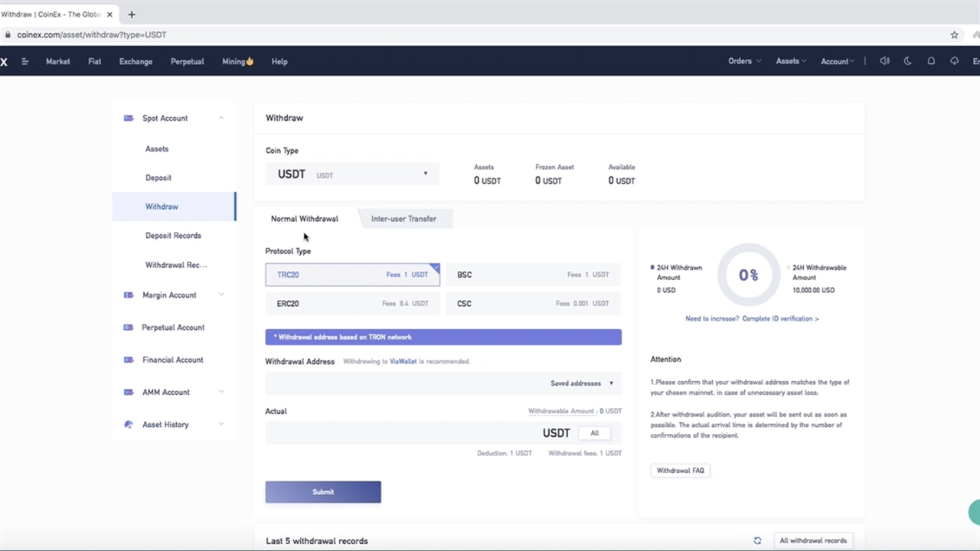Toggle dark mode with the moon icon

point(908,61)
